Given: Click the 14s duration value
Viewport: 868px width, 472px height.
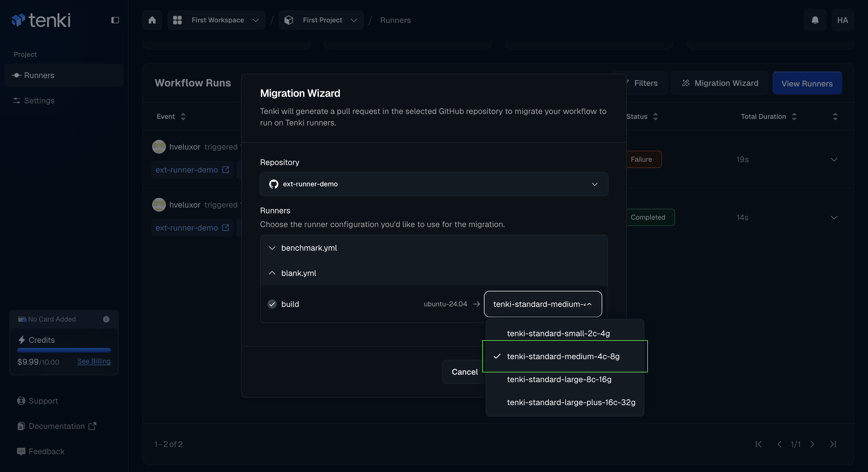Looking at the screenshot, I should [x=742, y=217].
